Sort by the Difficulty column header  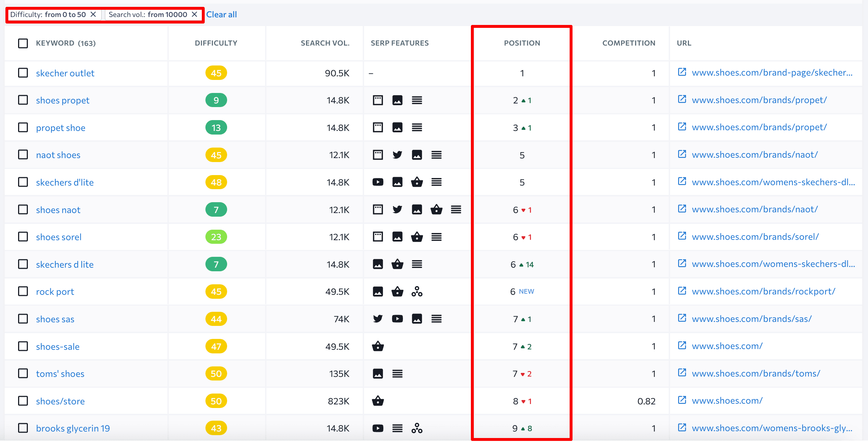pyautogui.click(x=216, y=43)
